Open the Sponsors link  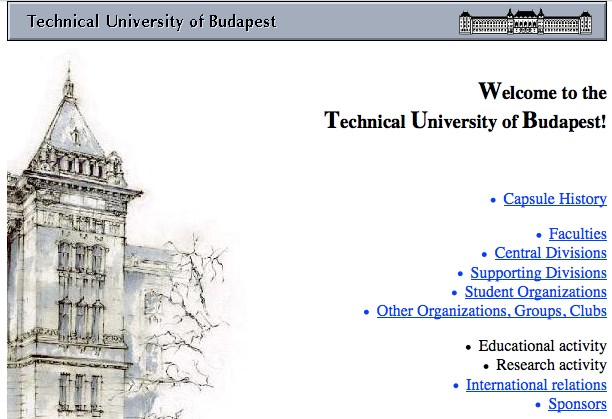[x=577, y=404]
